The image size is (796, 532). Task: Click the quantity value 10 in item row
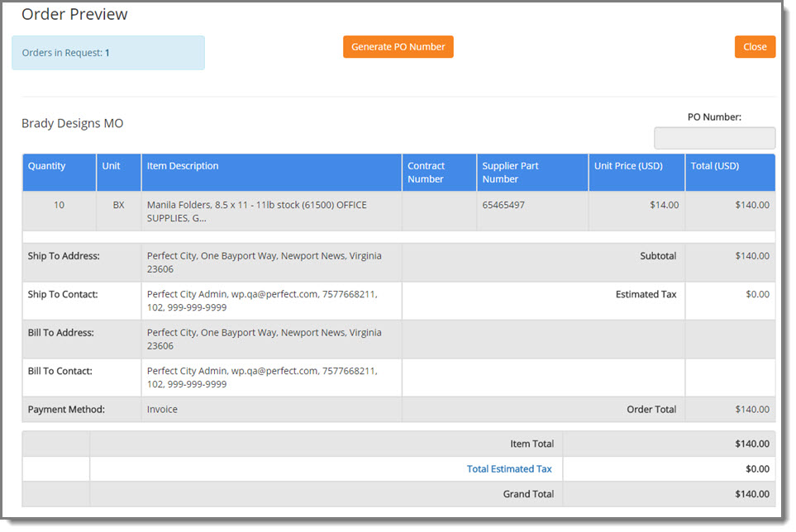tap(59, 205)
